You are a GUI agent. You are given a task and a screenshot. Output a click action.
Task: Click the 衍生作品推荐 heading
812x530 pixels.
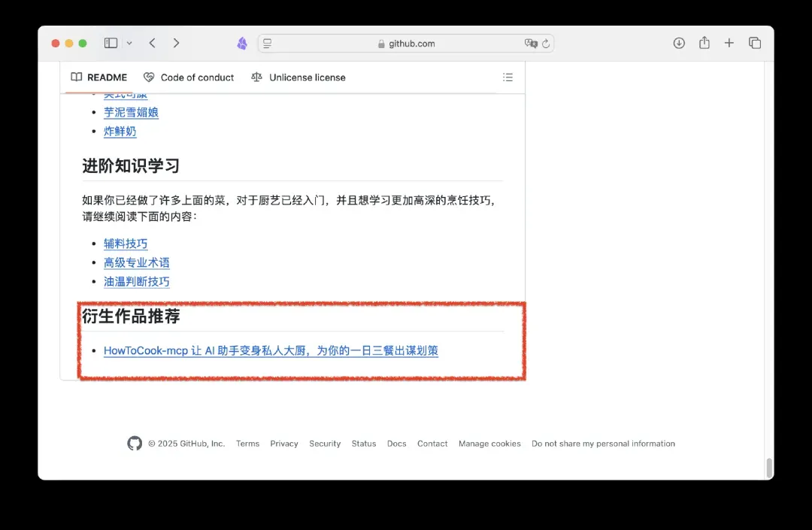(x=131, y=316)
